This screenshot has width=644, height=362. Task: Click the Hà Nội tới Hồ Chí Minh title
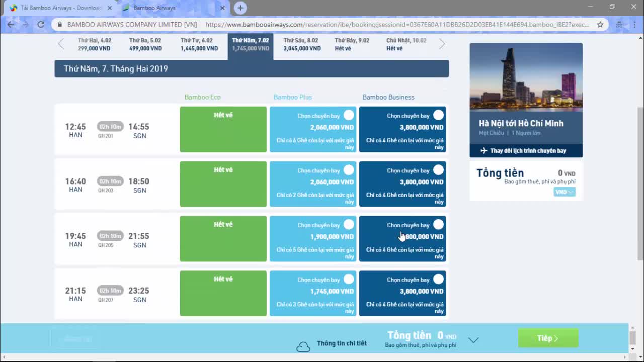point(521,123)
